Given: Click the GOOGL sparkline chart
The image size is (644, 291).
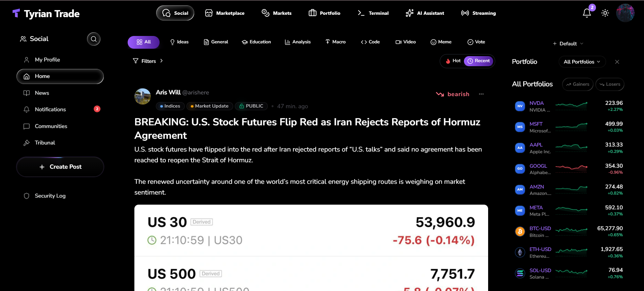Looking at the screenshot, I should tap(571, 167).
